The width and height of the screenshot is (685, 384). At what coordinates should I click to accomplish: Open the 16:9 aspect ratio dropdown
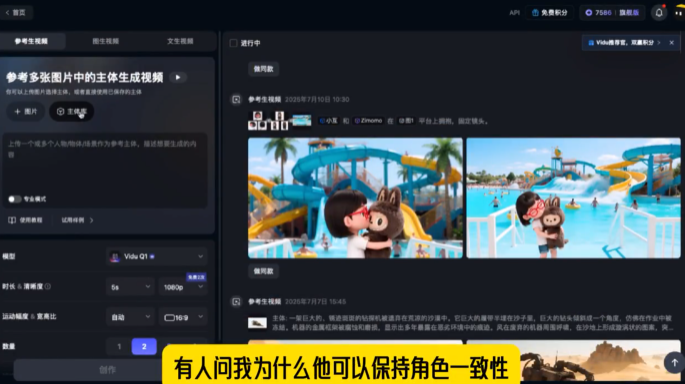(x=183, y=317)
